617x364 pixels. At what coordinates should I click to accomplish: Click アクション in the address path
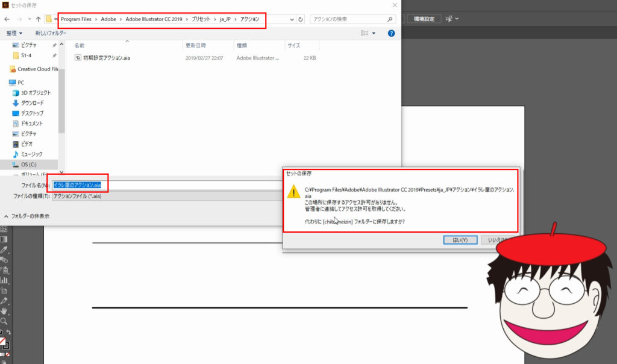click(x=250, y=19)
